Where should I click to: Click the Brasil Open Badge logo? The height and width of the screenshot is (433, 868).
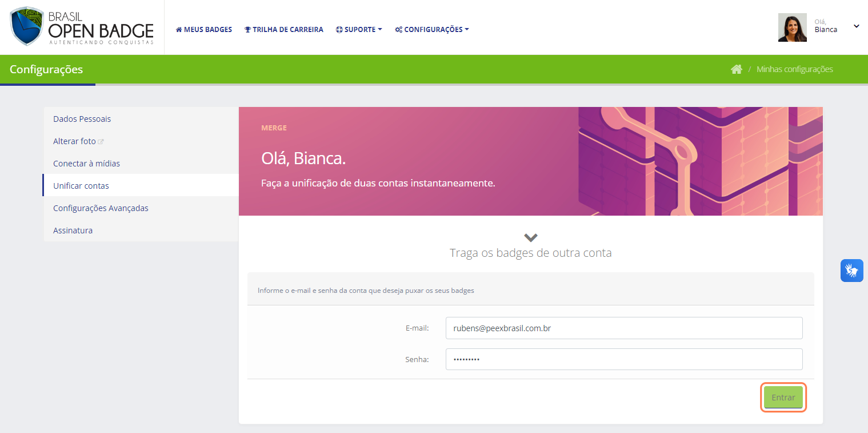(82, 27)
